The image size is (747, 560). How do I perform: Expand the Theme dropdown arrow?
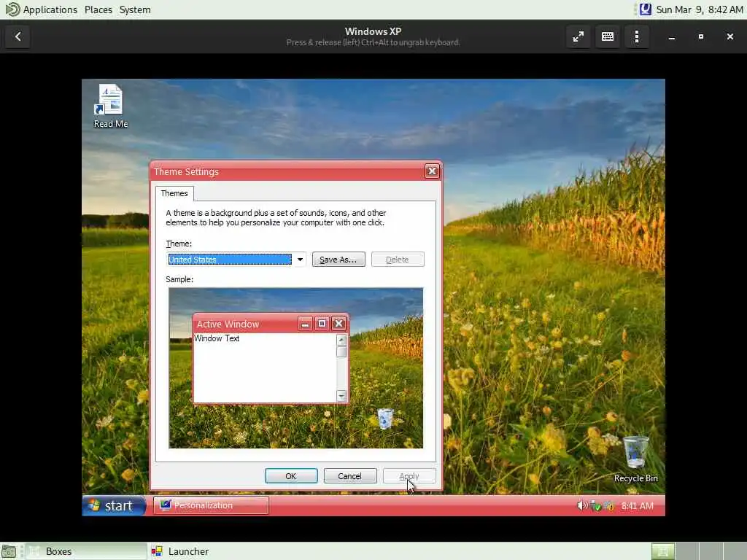click(x=300, y=260)
